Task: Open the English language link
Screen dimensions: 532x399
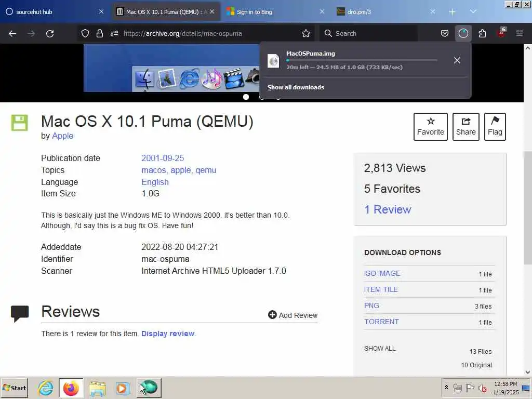Action: [155, 182]
